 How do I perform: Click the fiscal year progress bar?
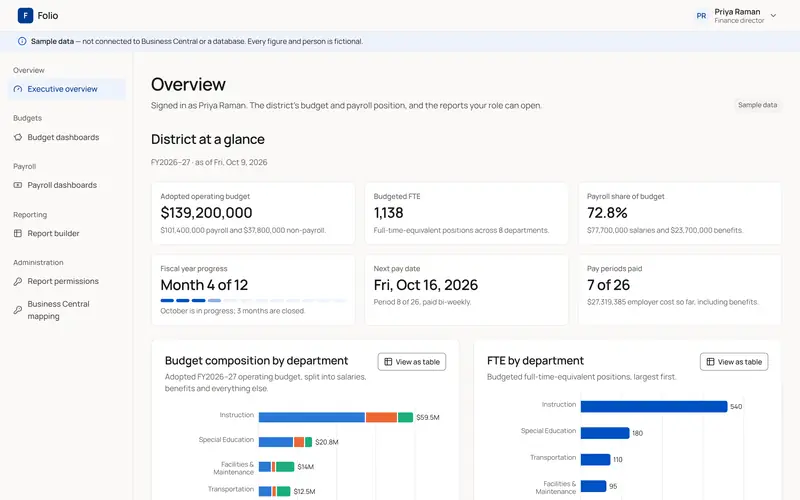coord(253,301)
